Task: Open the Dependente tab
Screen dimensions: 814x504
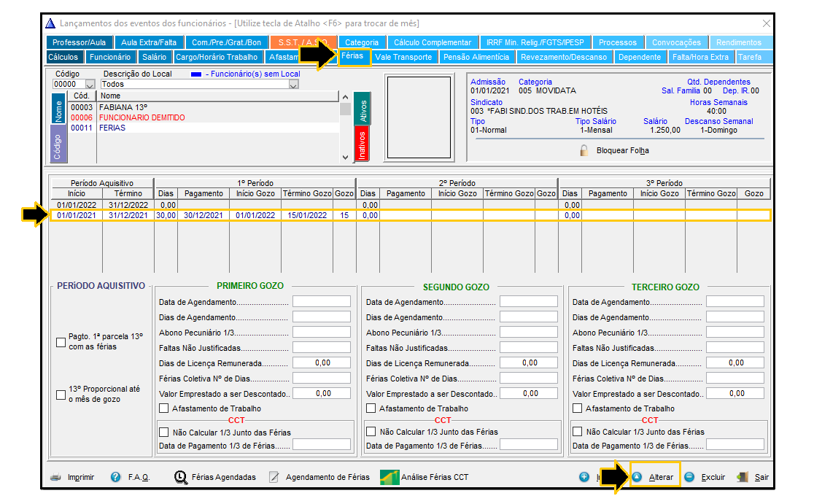Action: (640, 57)
